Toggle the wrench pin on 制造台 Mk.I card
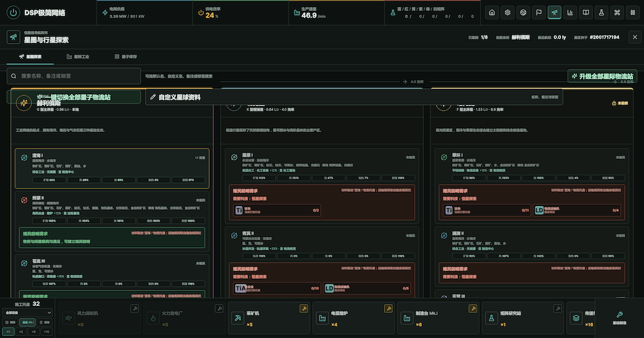Viewport: 644px width, 338px height. 473,308
